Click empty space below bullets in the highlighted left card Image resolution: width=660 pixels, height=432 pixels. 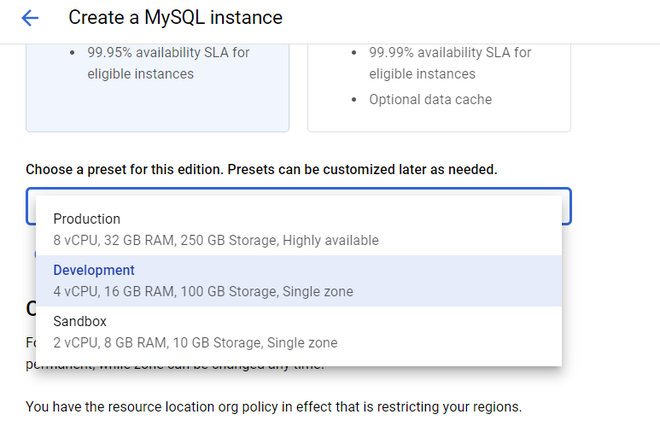click(x=157, y=108)
